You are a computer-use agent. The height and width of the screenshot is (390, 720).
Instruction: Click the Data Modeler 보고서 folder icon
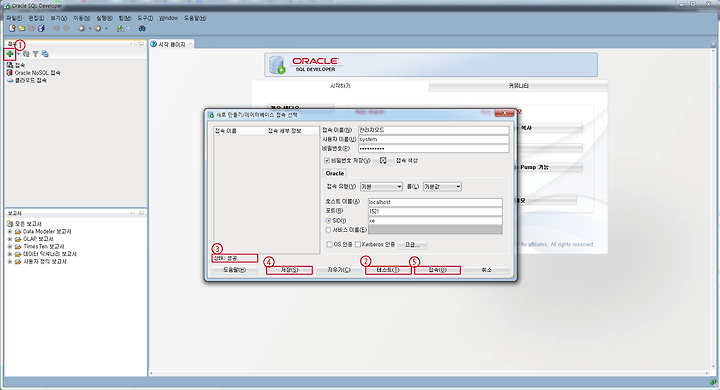click(x=18, y=232)
